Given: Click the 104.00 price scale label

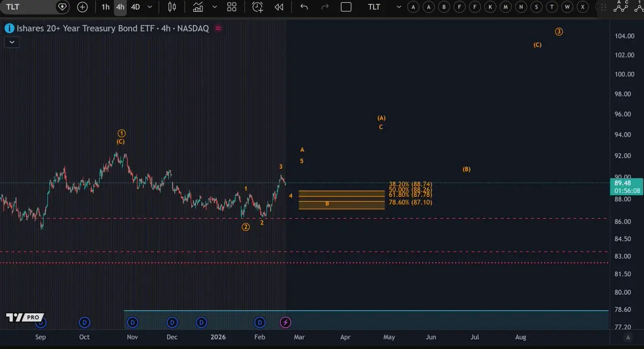Looking at the screenshot, I should (625, 36).
